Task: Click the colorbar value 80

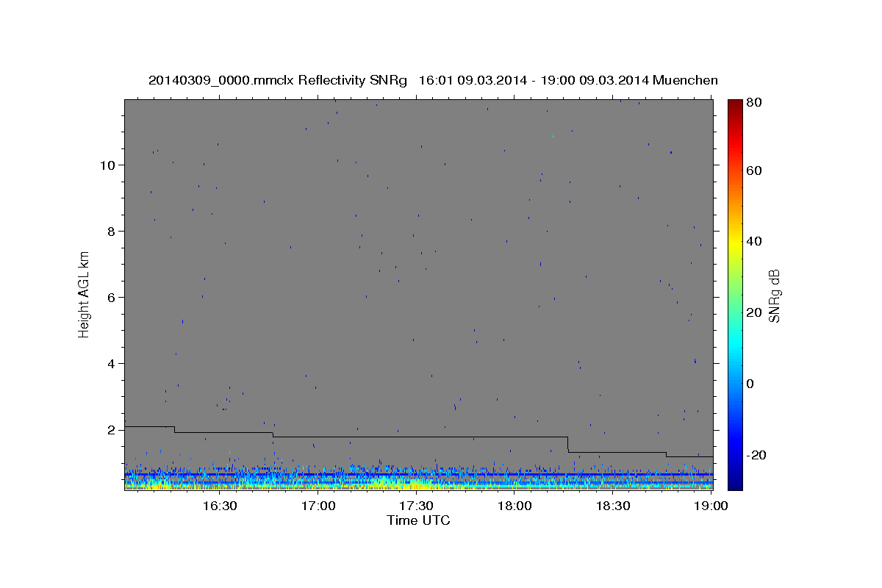Action: tap(753, 104)
